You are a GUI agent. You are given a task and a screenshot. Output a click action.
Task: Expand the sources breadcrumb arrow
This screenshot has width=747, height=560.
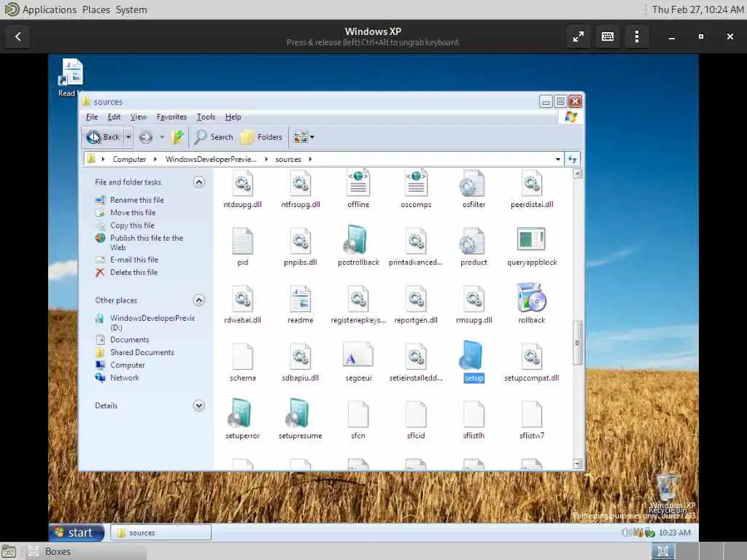pos(310,159)
